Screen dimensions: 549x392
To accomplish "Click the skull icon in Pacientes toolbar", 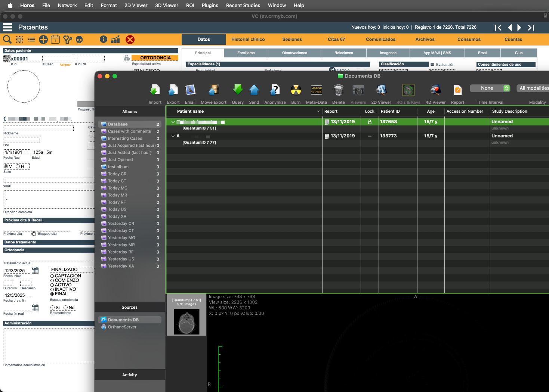I will coord(79,40).
